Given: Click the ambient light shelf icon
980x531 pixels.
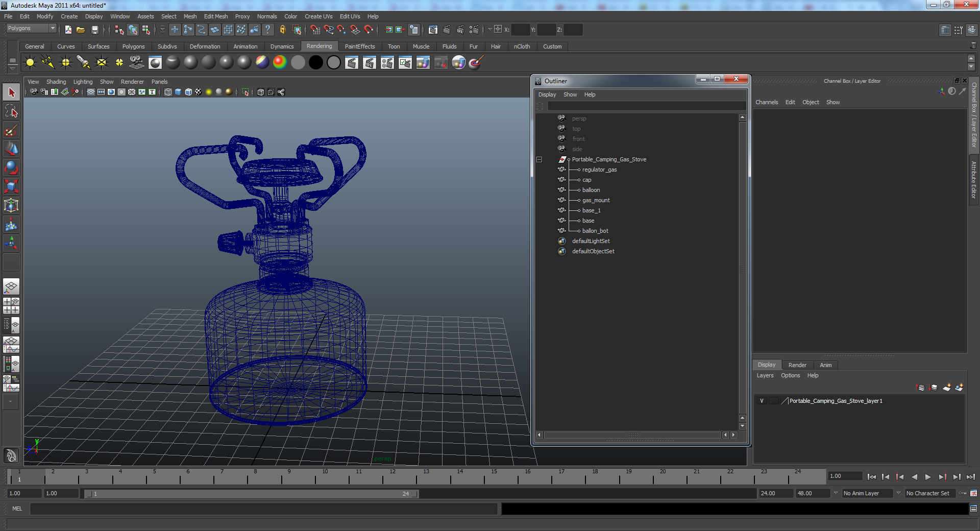Looking at the screenshot, I should click(x=30, y=63).
